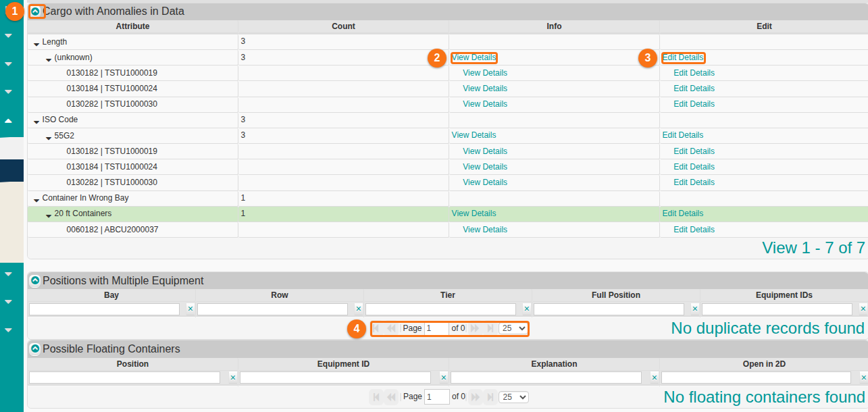Screen dimensions: 868x412
Task: Focus the Row filter input field
Action: coord(272,309)
